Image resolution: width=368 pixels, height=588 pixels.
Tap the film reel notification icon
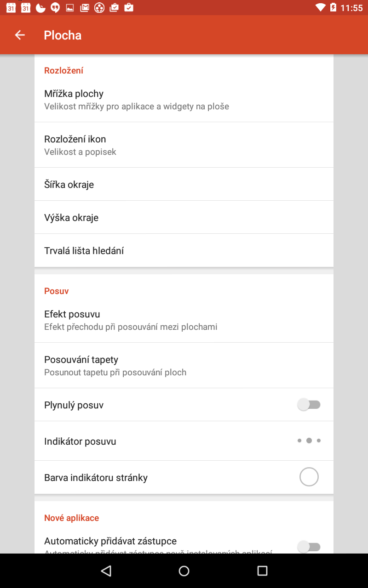tap(99, 7)
